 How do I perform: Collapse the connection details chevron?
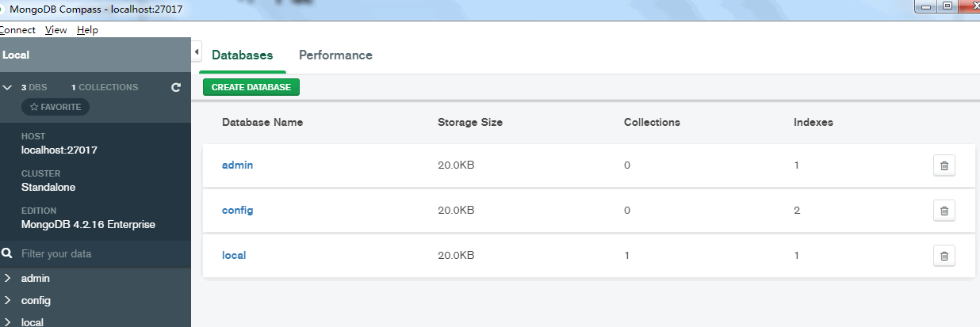pos(7,87)
